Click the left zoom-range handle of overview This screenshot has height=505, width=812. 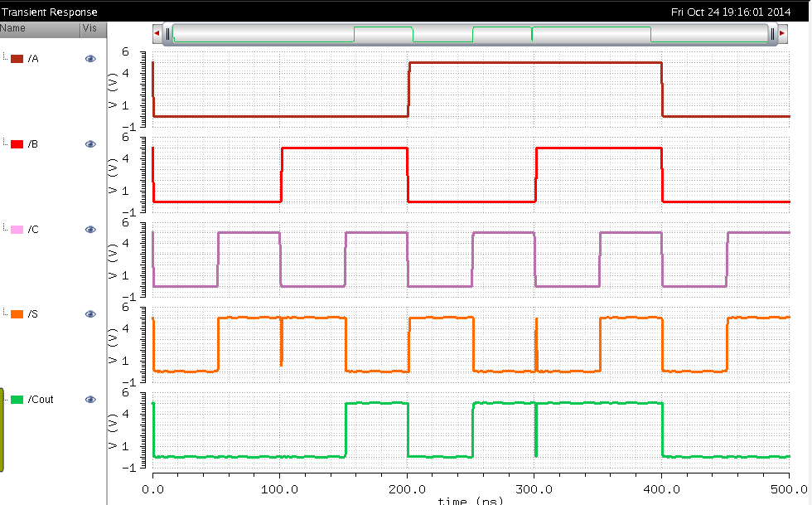point(167,33)
